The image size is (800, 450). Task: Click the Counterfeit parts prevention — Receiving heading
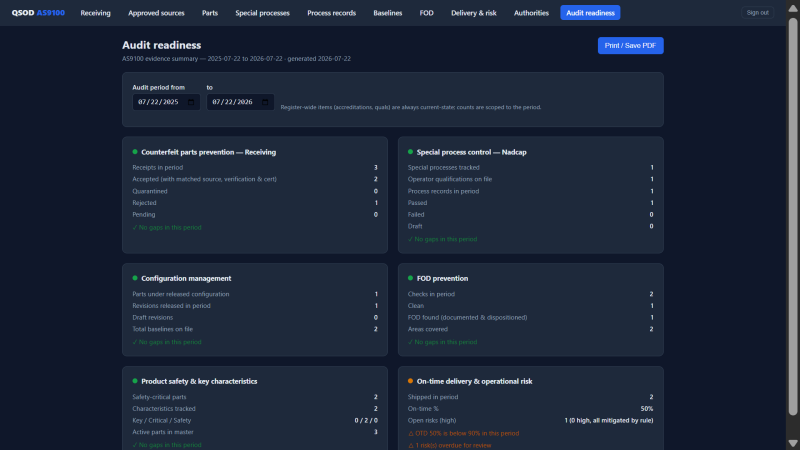pyautogui.click(x=209, y=152)
